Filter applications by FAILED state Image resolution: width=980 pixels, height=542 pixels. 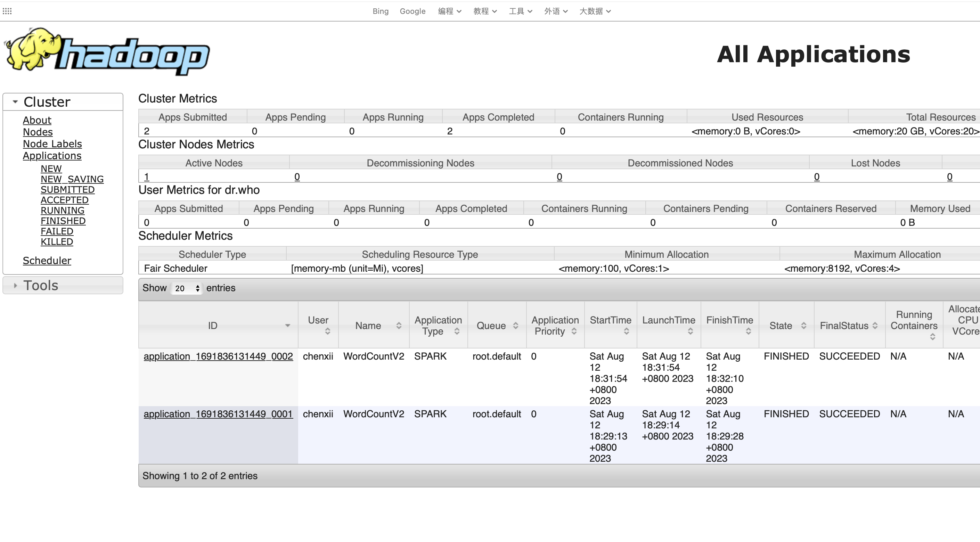(x=57, y=231)
